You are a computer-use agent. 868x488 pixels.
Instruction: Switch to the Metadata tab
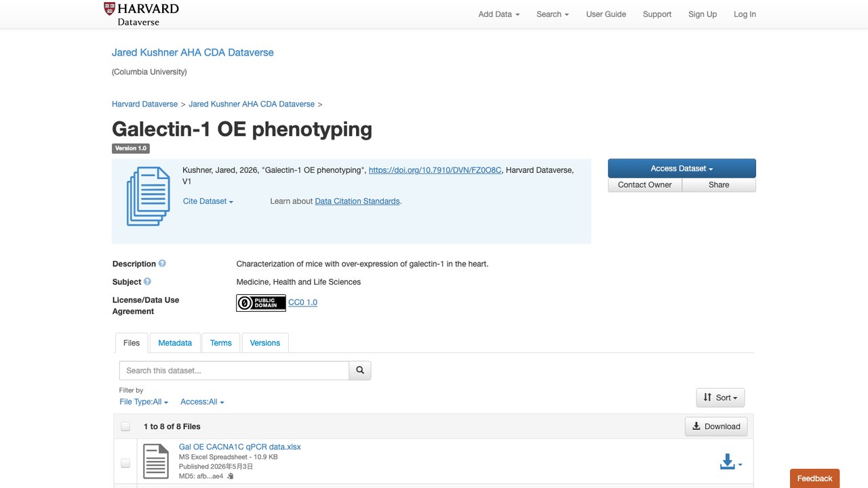pyautogui.click(x=175, y=343)
